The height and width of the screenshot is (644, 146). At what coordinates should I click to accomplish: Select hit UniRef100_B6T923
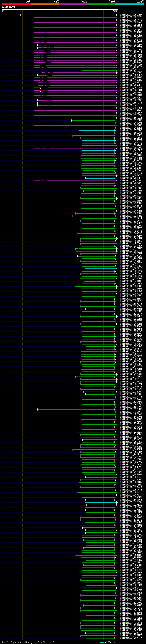pyautogui.click(x=131, y=118)
